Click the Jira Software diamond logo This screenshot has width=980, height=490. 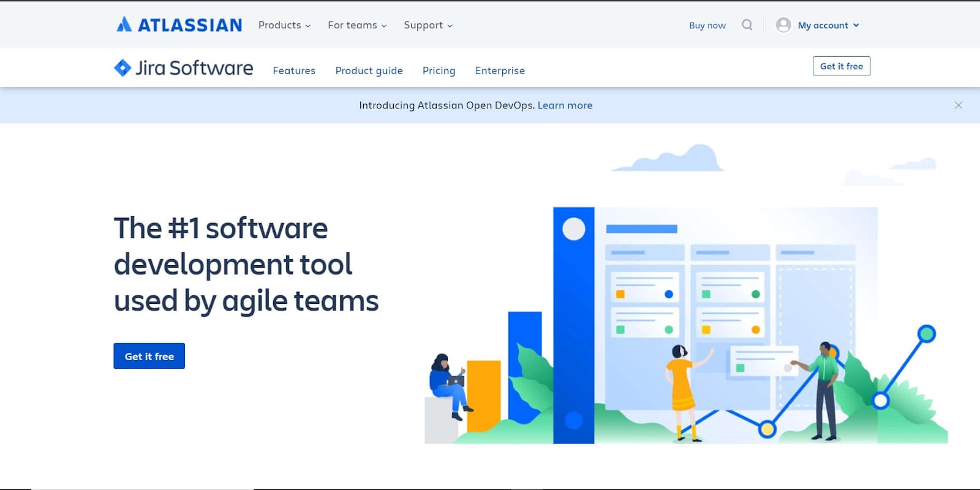123,67
